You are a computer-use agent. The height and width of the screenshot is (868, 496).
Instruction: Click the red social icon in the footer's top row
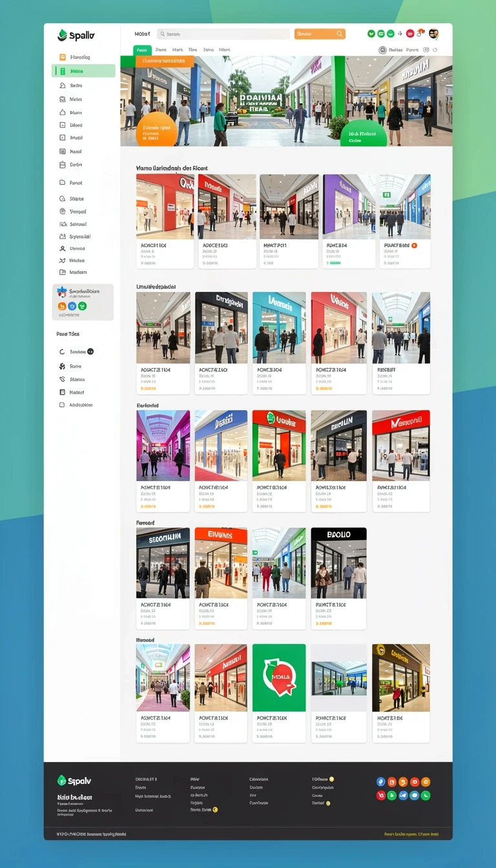[x=415, y=782]
